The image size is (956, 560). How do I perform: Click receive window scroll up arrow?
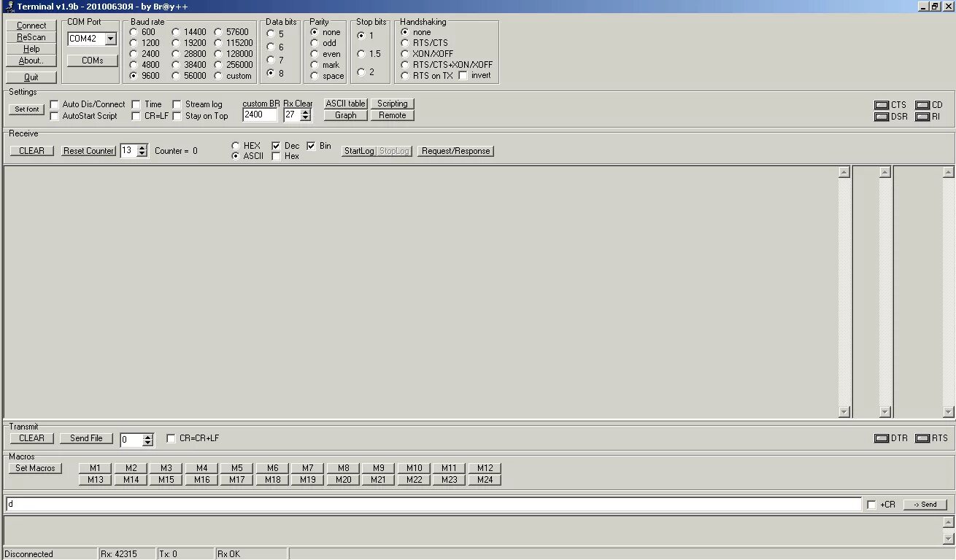pyautogui.click(x=844, y=172)
